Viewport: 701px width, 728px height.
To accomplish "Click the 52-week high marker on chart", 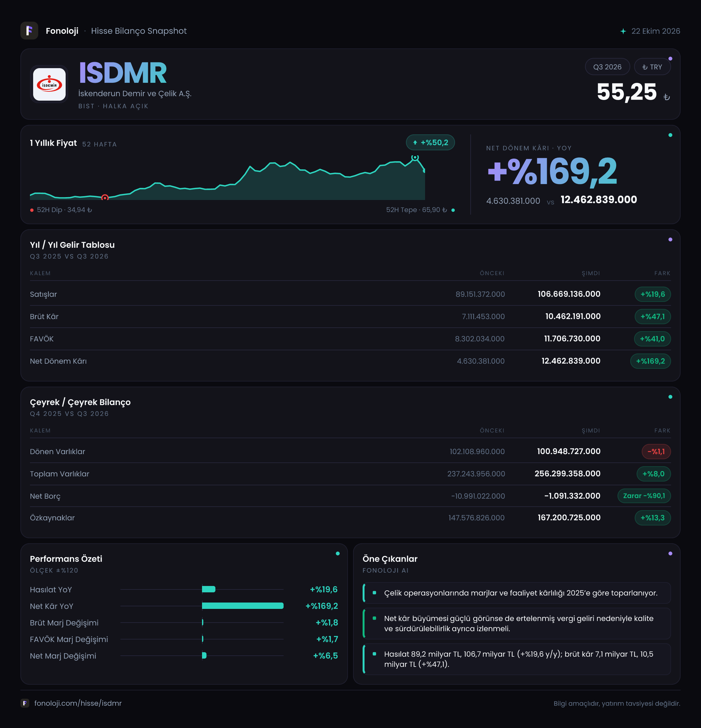I will 415,158.
